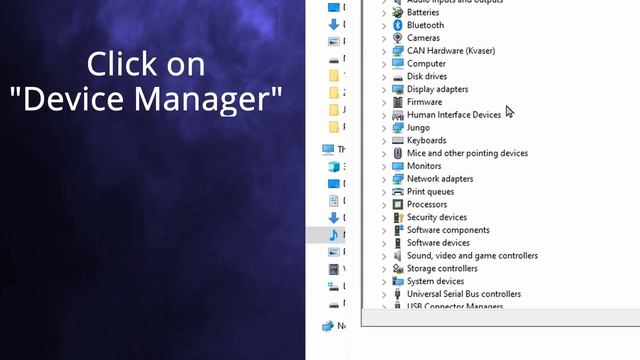
Task: Open 3D Objects cube icon in Explorer sidebar
Action: (334, 167)
